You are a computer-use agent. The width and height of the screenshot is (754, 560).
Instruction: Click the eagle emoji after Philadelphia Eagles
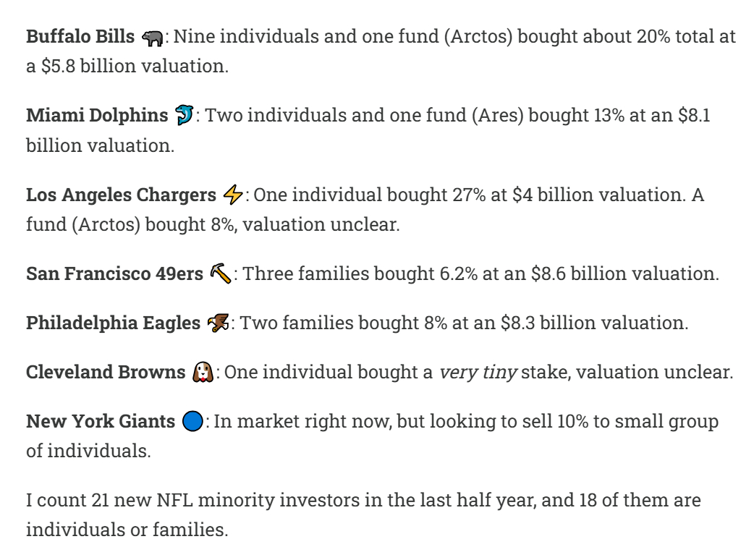(218, 323)
